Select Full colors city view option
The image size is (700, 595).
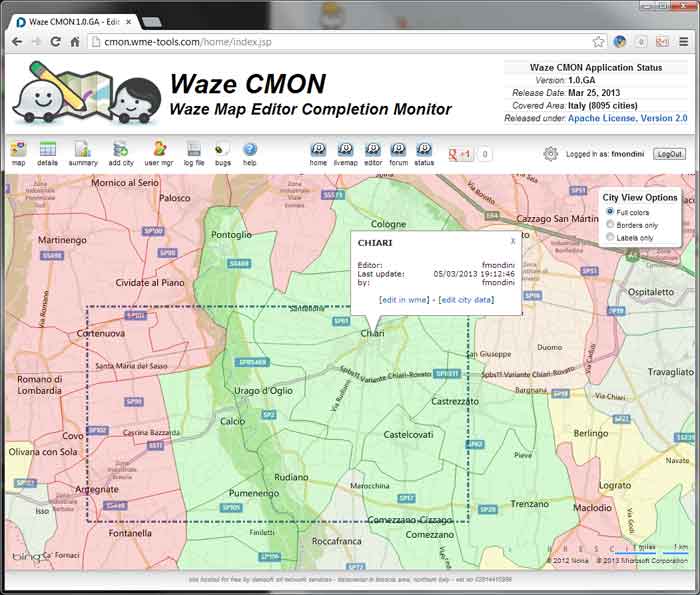pos(610,212)
